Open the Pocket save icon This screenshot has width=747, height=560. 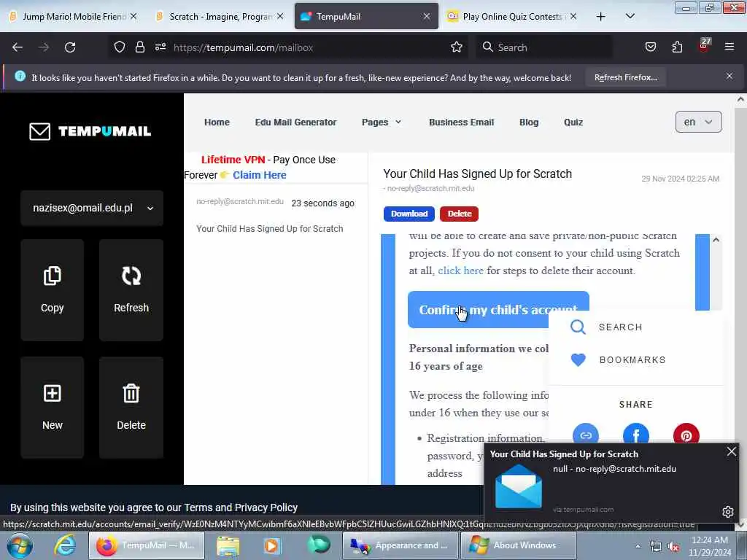click(x=650, y=47)
